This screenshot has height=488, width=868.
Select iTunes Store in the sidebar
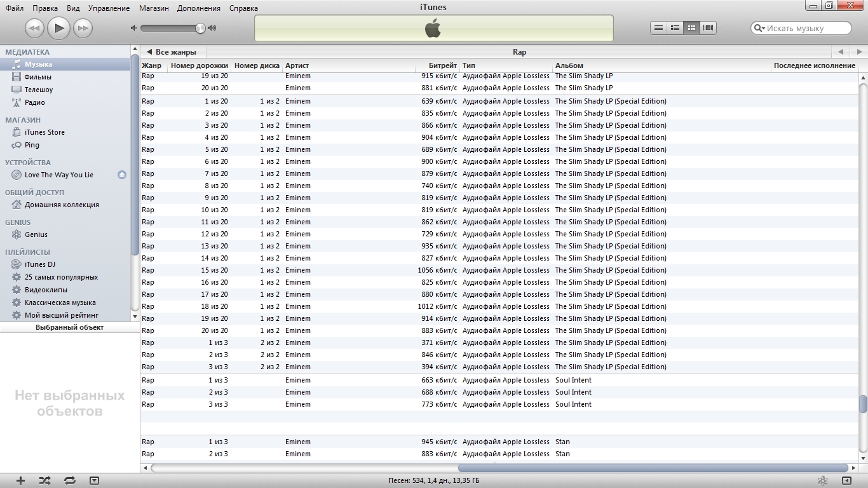44,132
